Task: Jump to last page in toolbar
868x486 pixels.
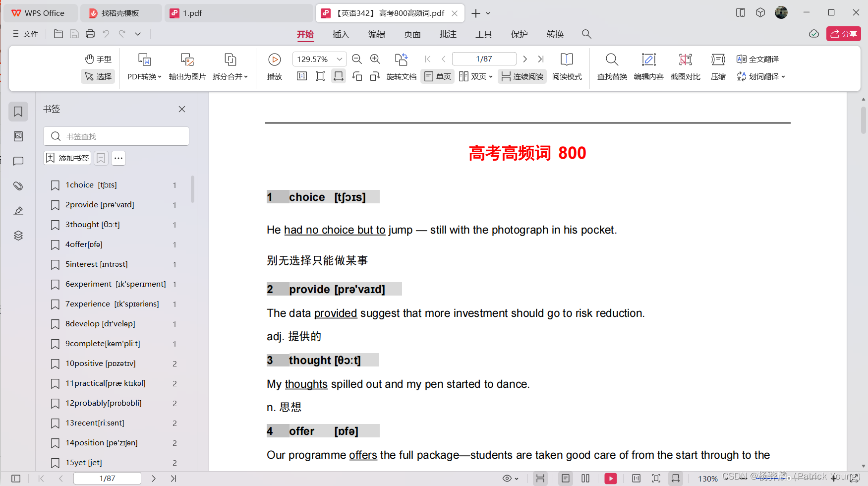Action: (541, 59)
